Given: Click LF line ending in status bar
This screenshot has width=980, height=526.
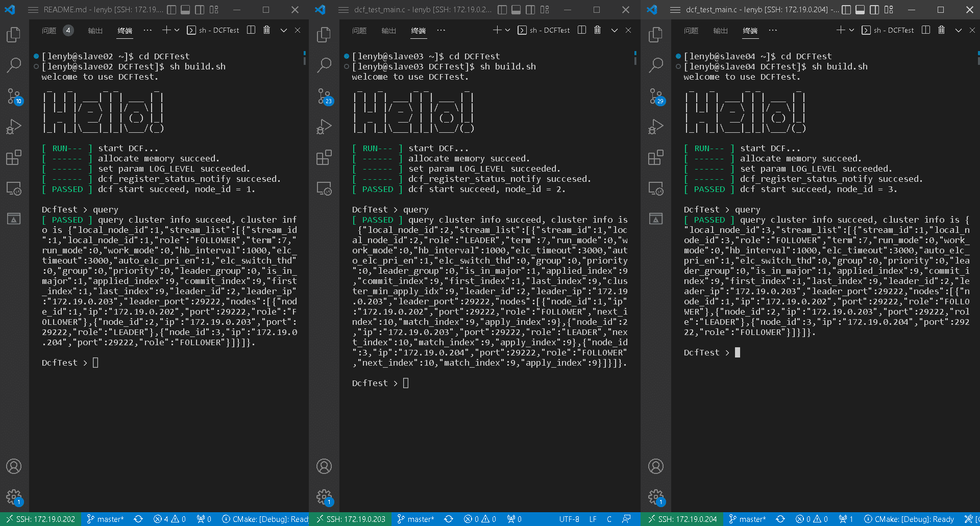Looking at the screenshot, I should tap(593, 519).
